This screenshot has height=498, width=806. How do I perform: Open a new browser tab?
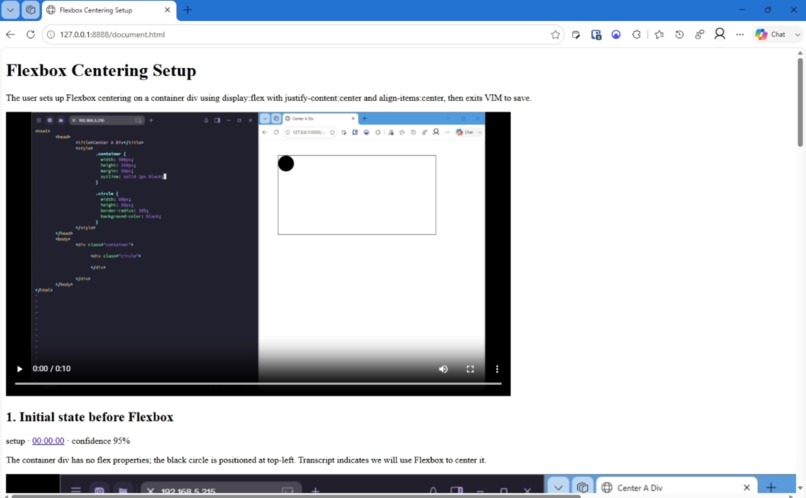[x=188, y=10]
